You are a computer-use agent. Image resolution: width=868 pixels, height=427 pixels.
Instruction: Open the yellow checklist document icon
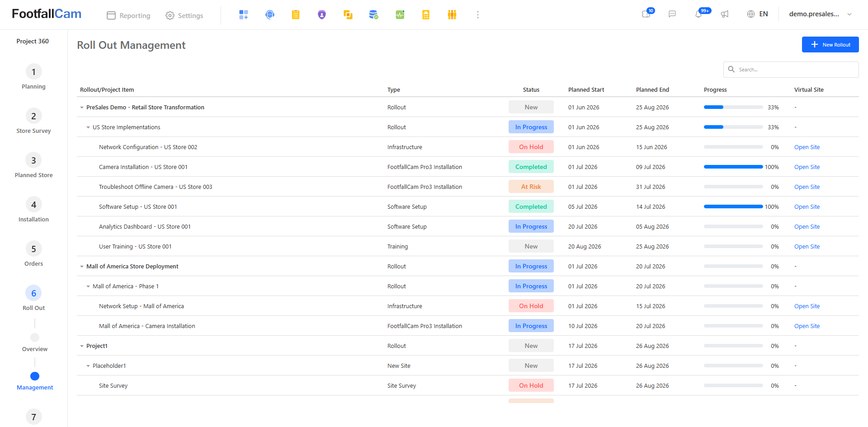tap(426, 15)
